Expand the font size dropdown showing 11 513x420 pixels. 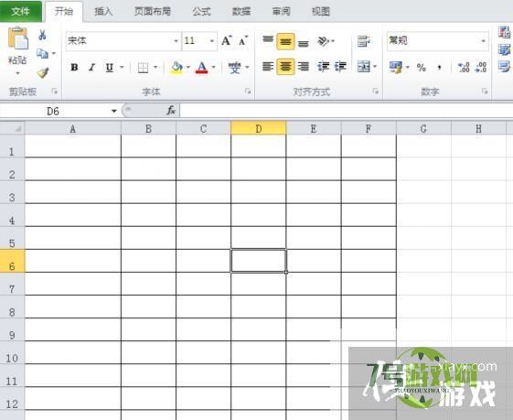pyautogui.click(x=211, y=41)
